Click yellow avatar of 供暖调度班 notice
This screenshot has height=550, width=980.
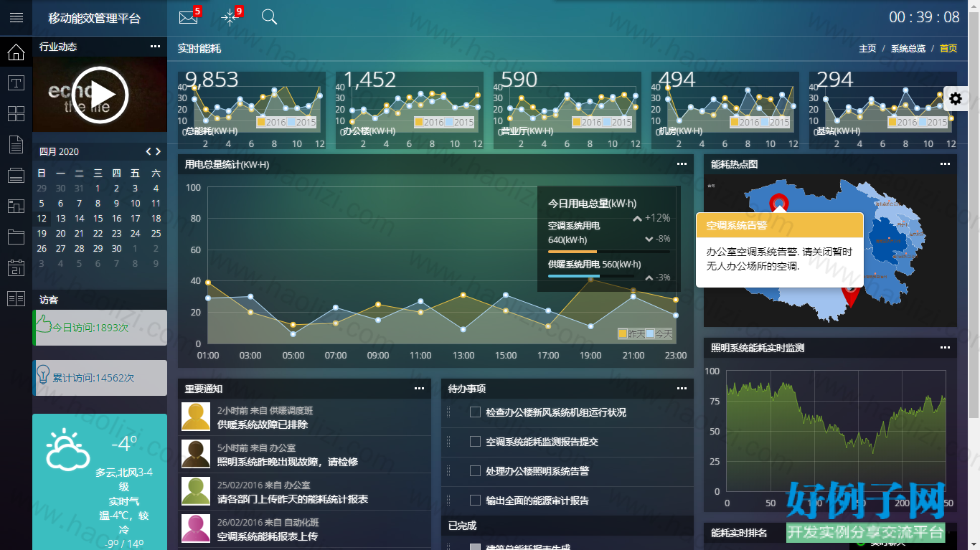coord(196,417)
